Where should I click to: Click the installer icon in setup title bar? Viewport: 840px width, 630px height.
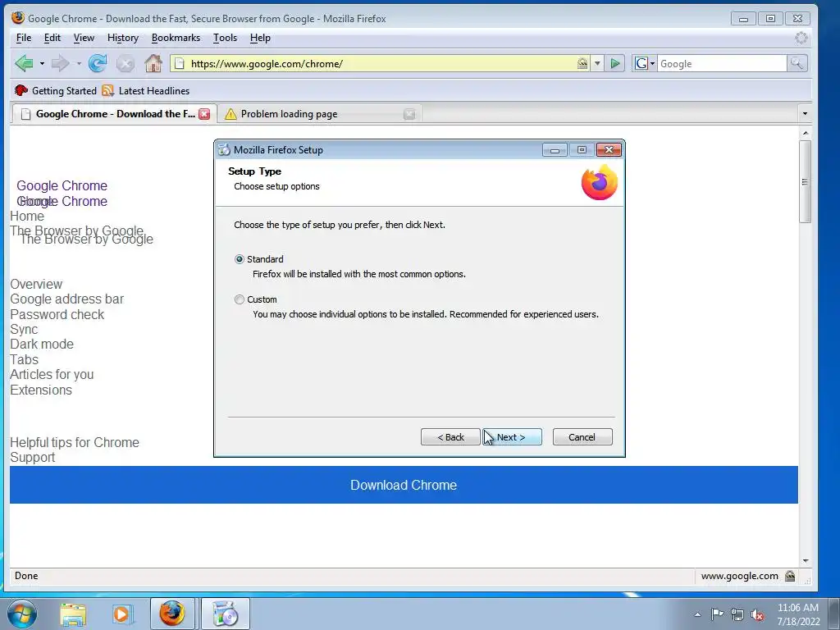[x=224, y=149]
